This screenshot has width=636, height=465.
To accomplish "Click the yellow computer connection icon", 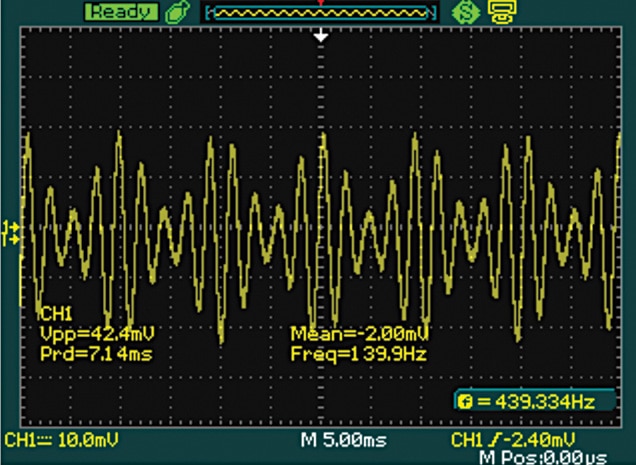I will tap(494, 12).
